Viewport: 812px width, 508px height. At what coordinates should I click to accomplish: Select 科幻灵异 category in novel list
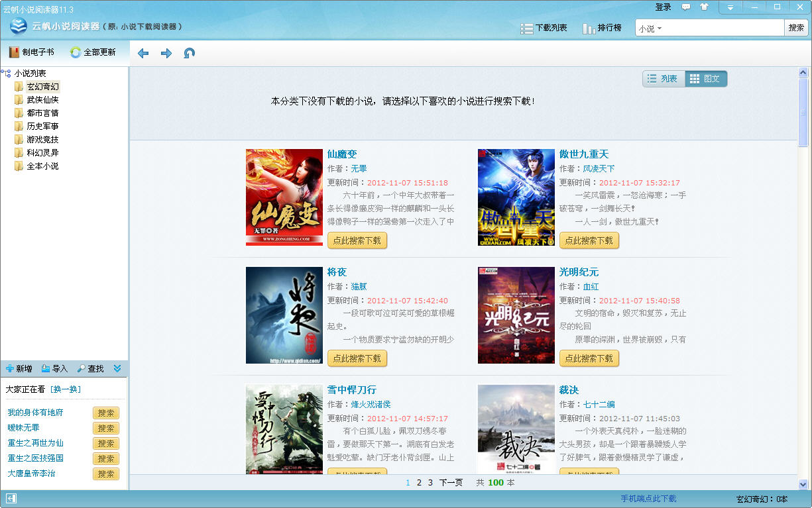42,153
